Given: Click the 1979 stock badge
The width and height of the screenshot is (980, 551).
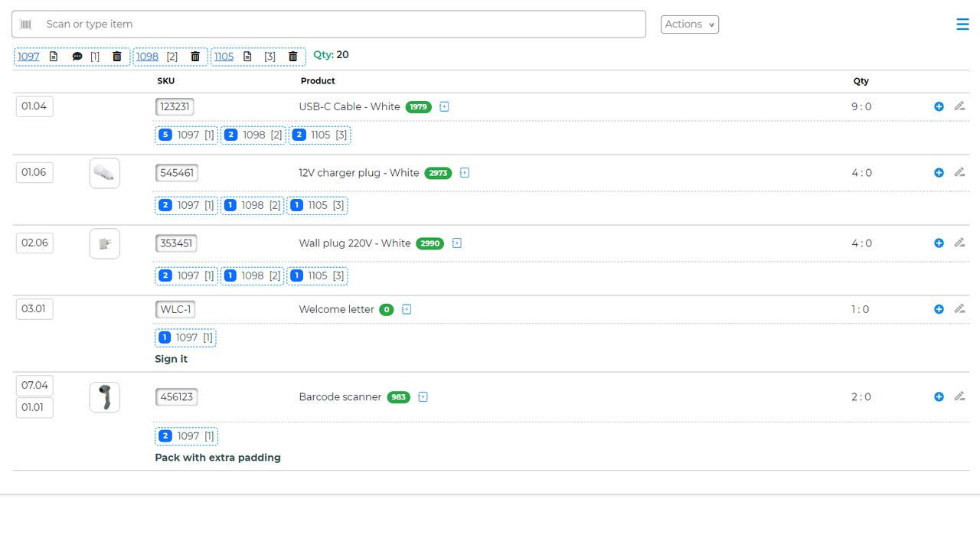Looking at the screenshot, I should (419, 107).
